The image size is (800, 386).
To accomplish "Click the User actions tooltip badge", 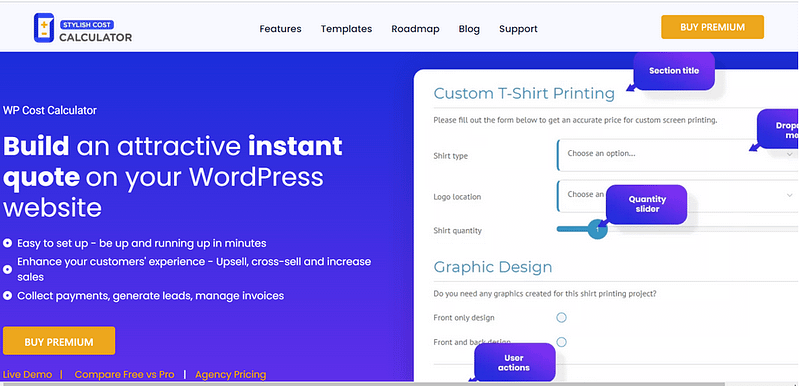I will [514, 363].
